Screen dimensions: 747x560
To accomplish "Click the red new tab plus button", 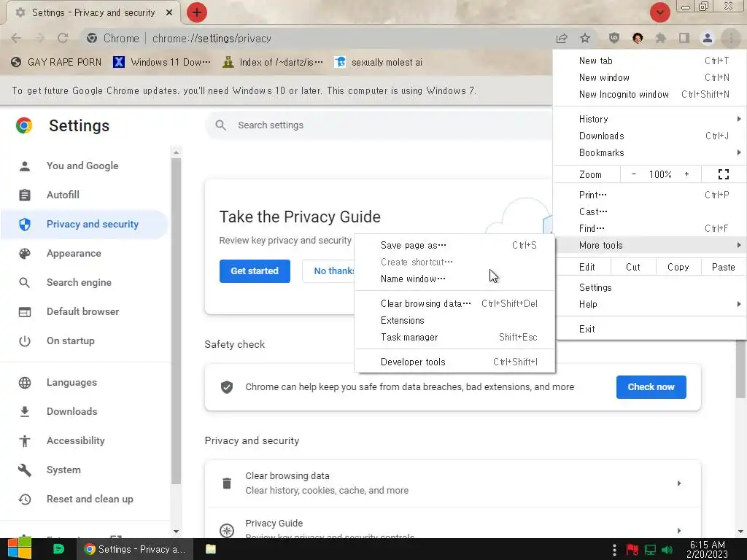I will pos(197,12).
